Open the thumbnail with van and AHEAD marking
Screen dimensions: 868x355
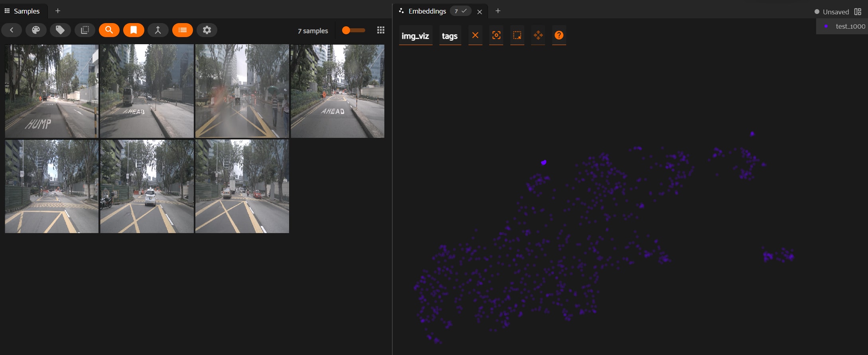[147, 91]
